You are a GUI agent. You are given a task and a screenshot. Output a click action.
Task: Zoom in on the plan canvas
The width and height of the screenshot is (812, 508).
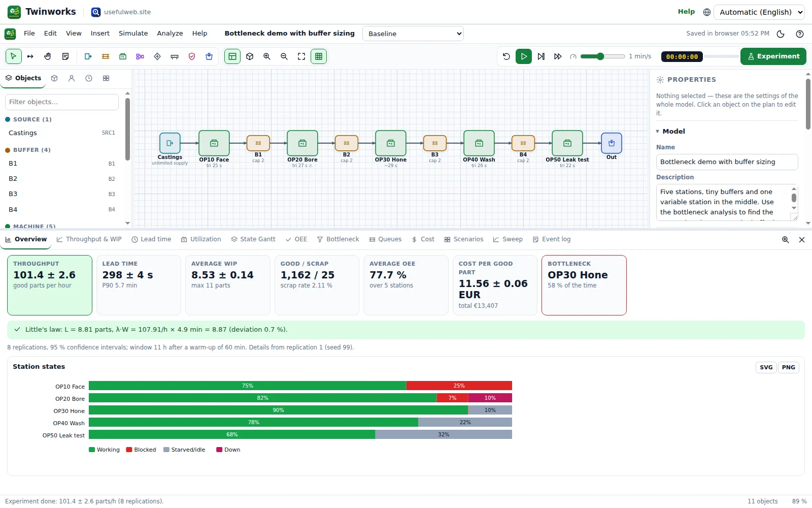[x=267, y=56]
